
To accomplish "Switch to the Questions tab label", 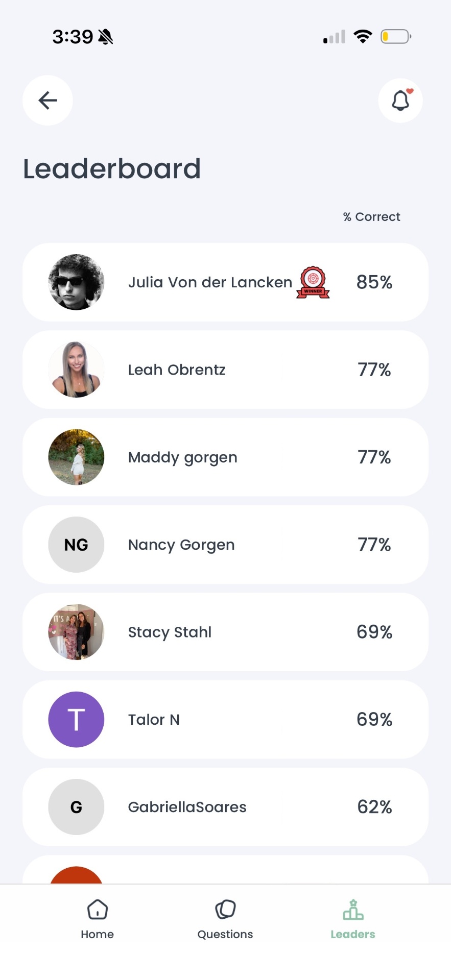I will [x=225, y=935].
